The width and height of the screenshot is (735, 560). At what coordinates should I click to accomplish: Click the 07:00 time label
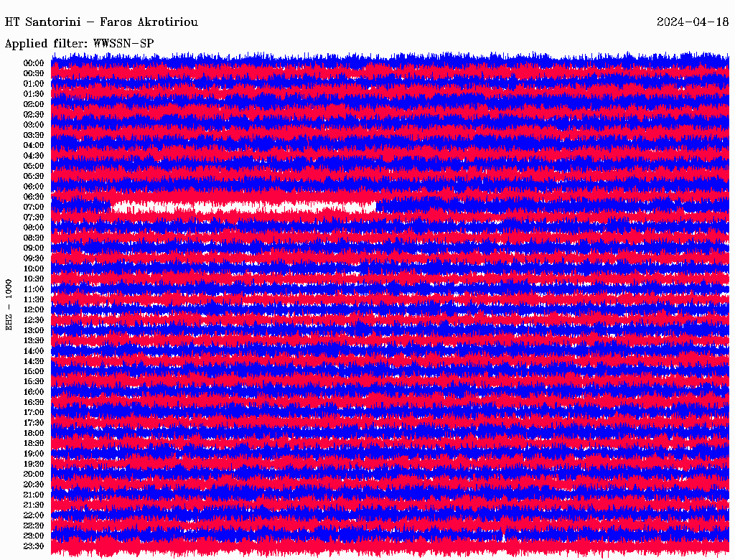(x=34, y=207)
